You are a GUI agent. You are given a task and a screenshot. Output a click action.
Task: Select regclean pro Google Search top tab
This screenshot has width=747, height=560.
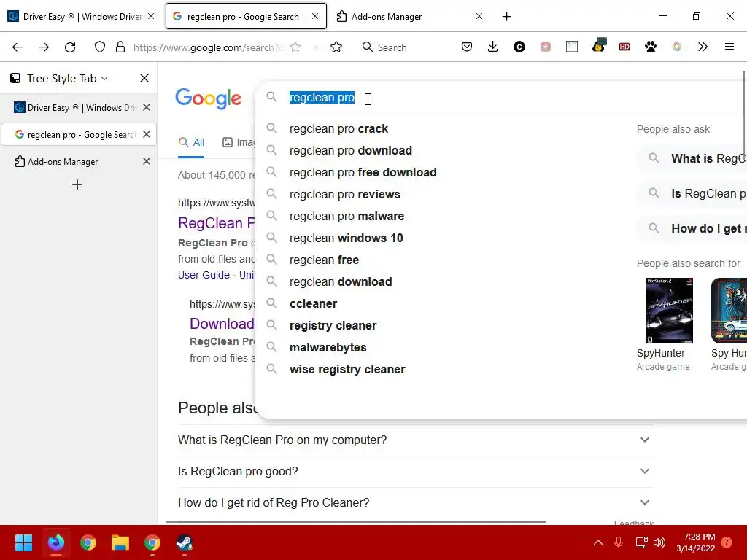pos(246,16)
